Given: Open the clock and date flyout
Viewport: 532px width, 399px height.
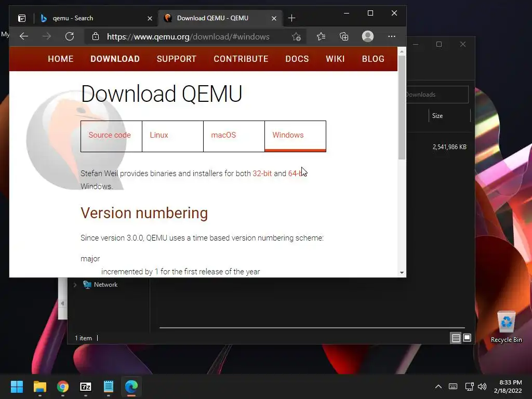Looking at the screenshot, I should 508,387.
